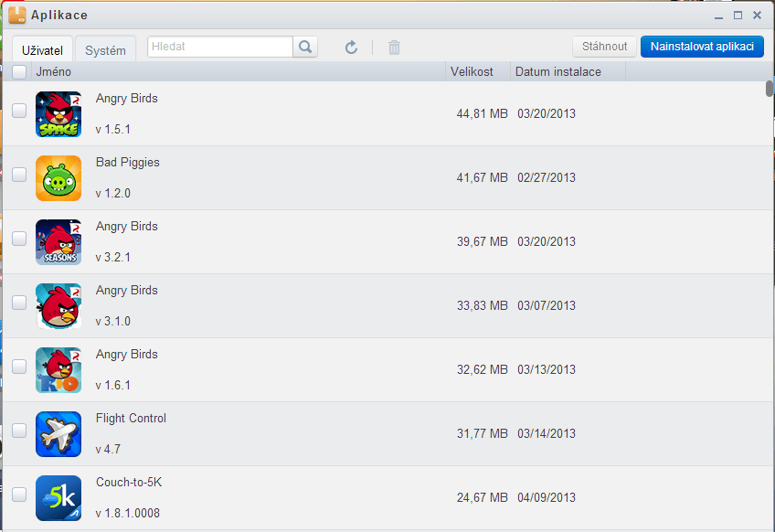Click the Flight Control airplane icon
The height and width of the screenshot is (532, 775).
(x=58, y=434)
